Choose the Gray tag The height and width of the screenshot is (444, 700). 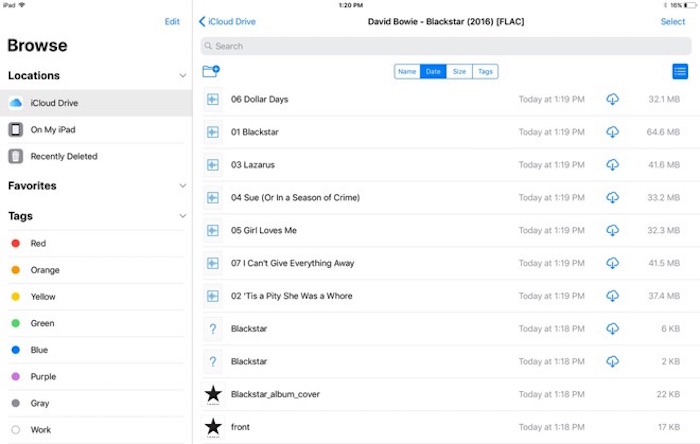96,403
